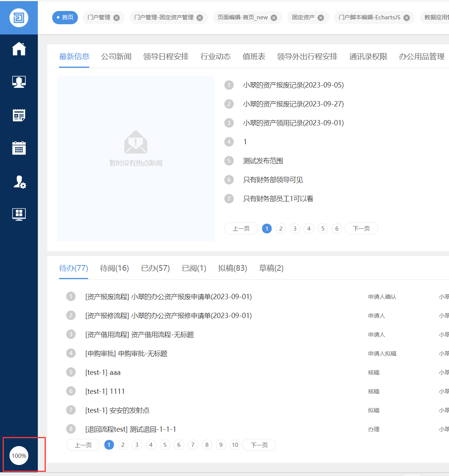Open the news document icon in the sidebar
Image resolution: width=449 pixels, height=476 pixels.
[x=19, y=115]
